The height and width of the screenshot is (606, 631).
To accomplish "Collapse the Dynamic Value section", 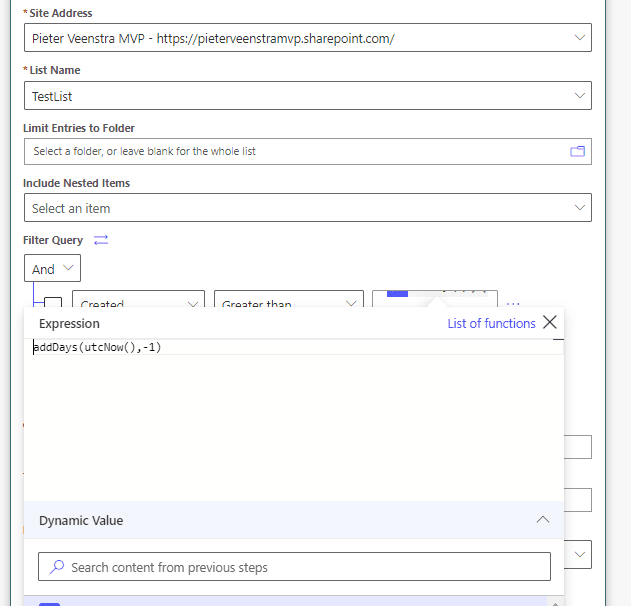I will click(x=542, y=519).
